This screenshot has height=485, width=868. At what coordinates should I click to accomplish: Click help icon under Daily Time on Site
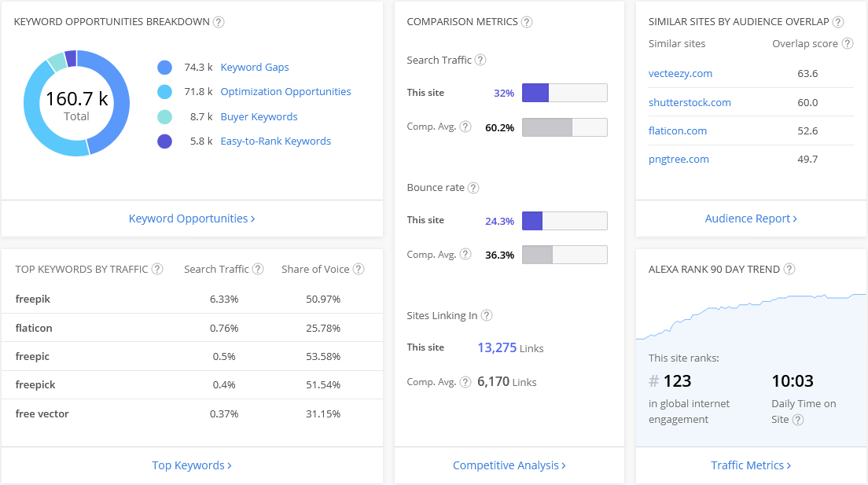pos(798,420)
